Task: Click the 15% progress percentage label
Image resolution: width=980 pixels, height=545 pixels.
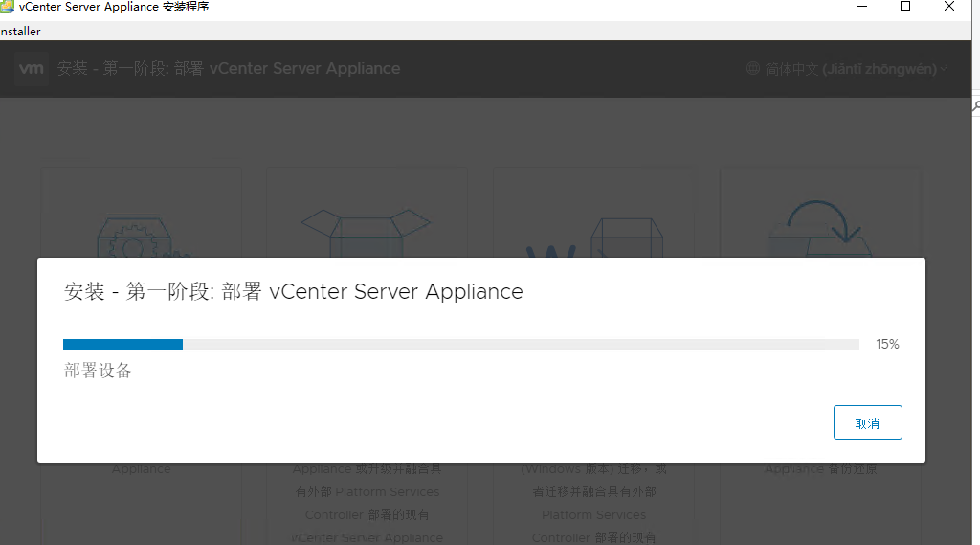Action: pyautogui.click(x=887, y=344)
